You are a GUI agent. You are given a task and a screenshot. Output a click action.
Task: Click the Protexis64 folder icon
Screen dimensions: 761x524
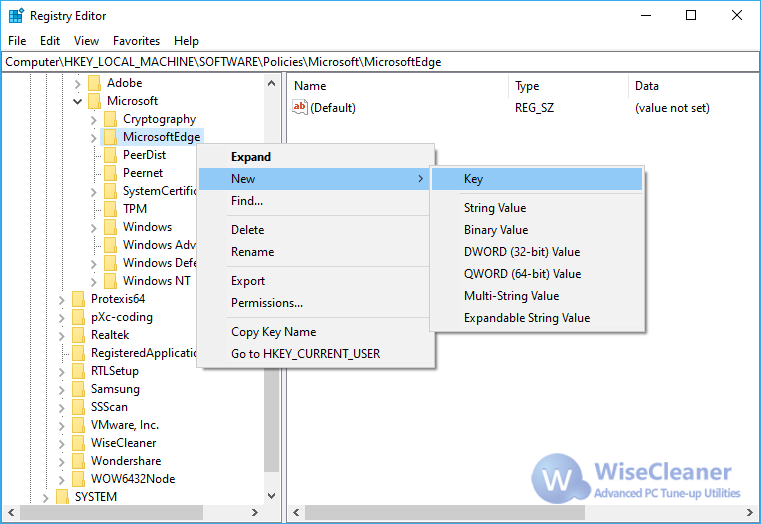pyautogui.click(x=78, y=299)
